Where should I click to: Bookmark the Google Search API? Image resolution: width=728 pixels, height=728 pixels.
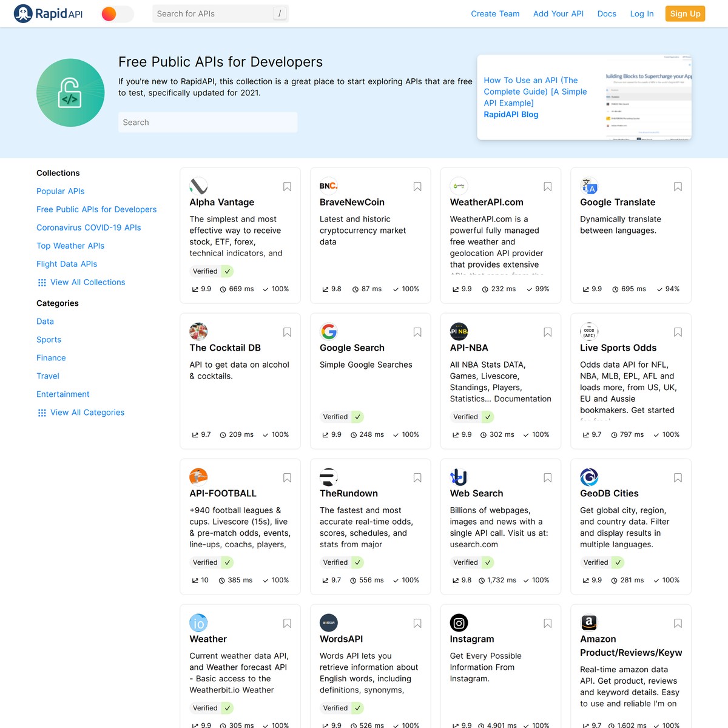coord(417,332)
